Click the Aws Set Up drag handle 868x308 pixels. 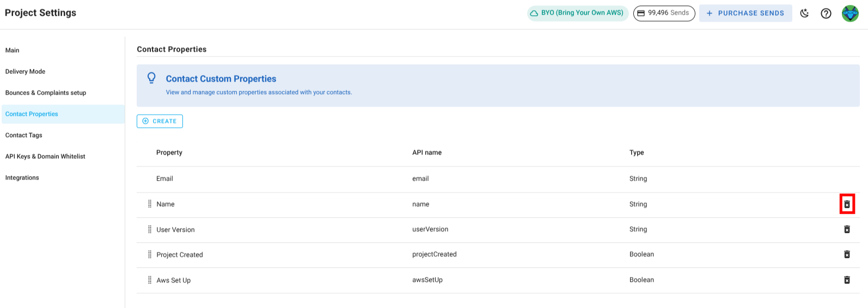[150, 280]
